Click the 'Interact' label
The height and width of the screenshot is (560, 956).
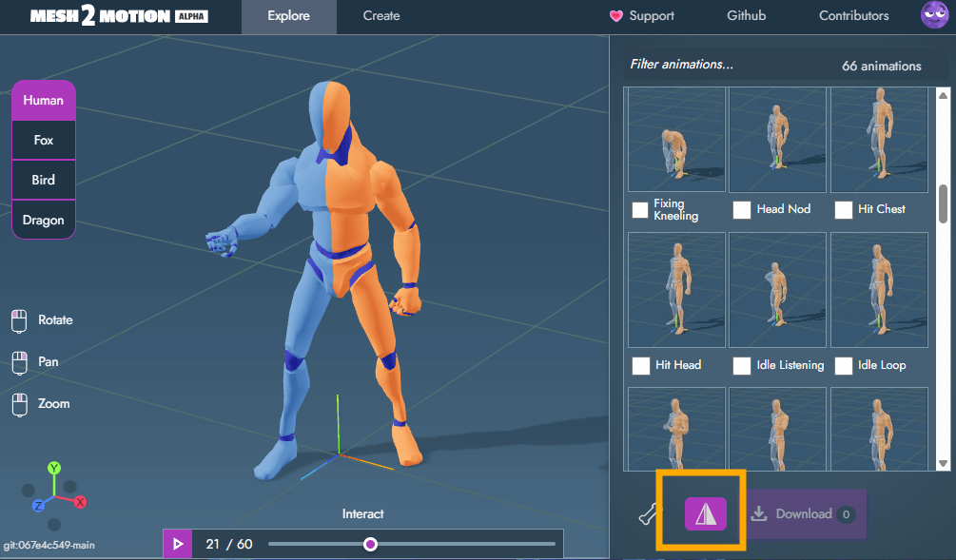[362, 513]
